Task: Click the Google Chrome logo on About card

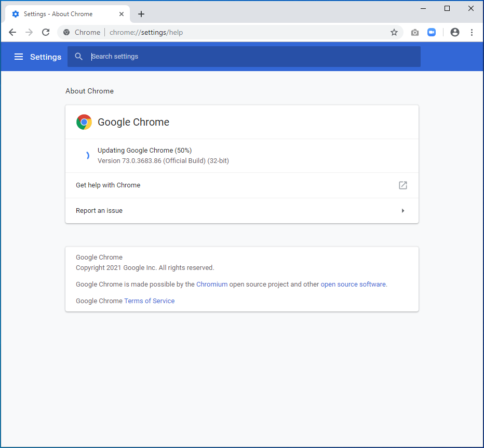Action: [x=84, y=122]
